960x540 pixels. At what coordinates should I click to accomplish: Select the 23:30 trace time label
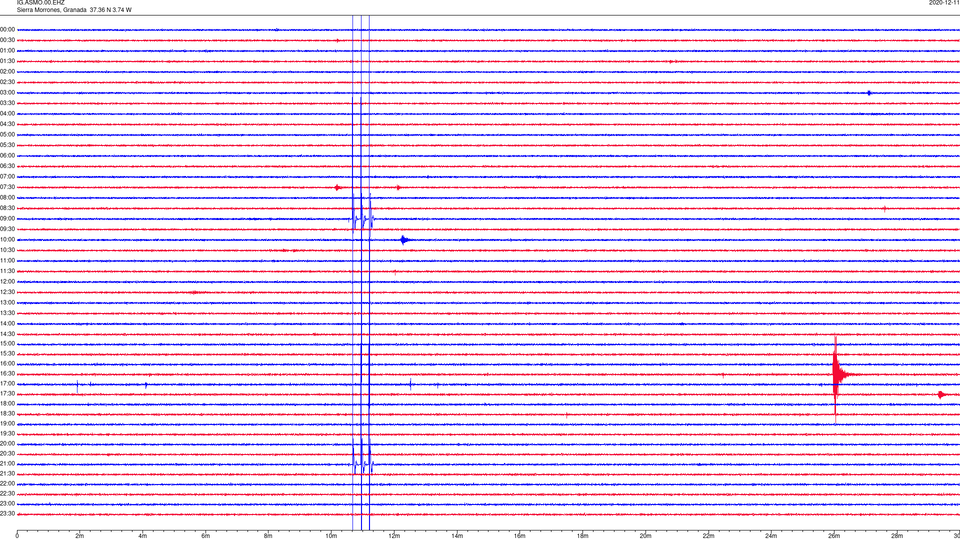[x=7, y=514]
